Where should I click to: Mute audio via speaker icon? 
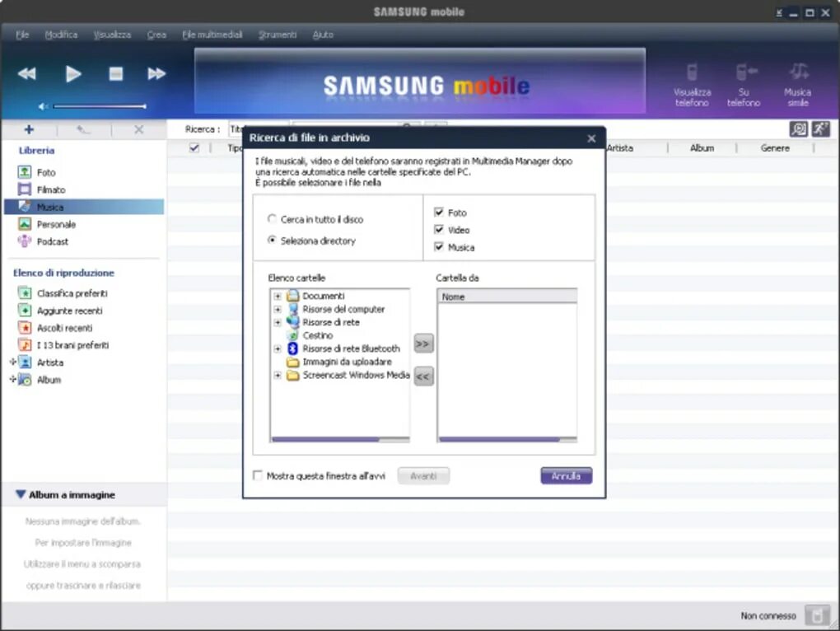click(43, 106)
